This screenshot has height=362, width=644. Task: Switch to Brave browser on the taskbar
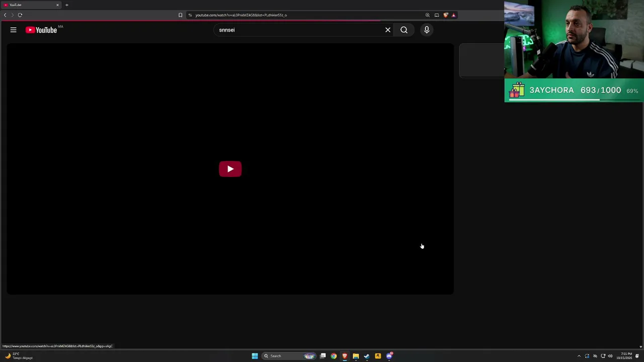click(x=345, y=356)
